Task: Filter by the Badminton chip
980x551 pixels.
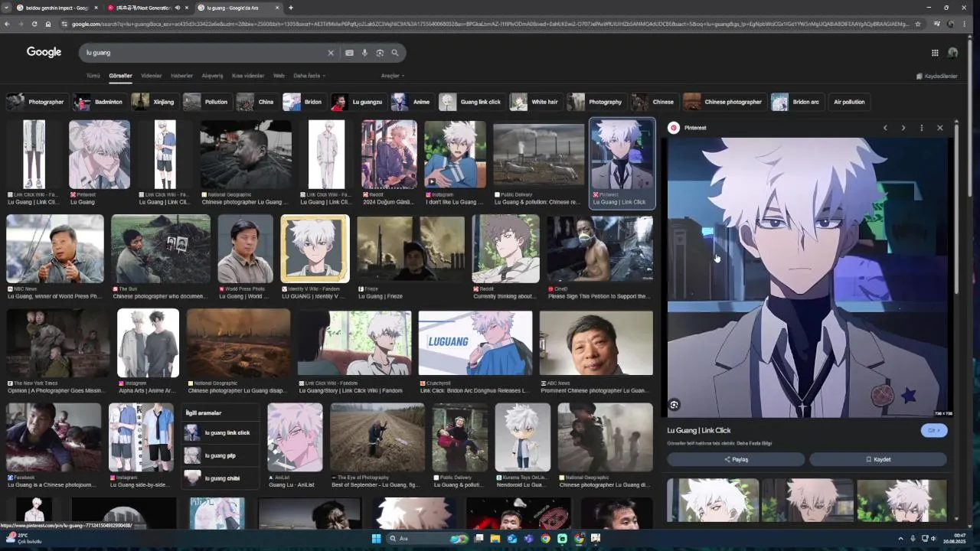Action: 99,102
